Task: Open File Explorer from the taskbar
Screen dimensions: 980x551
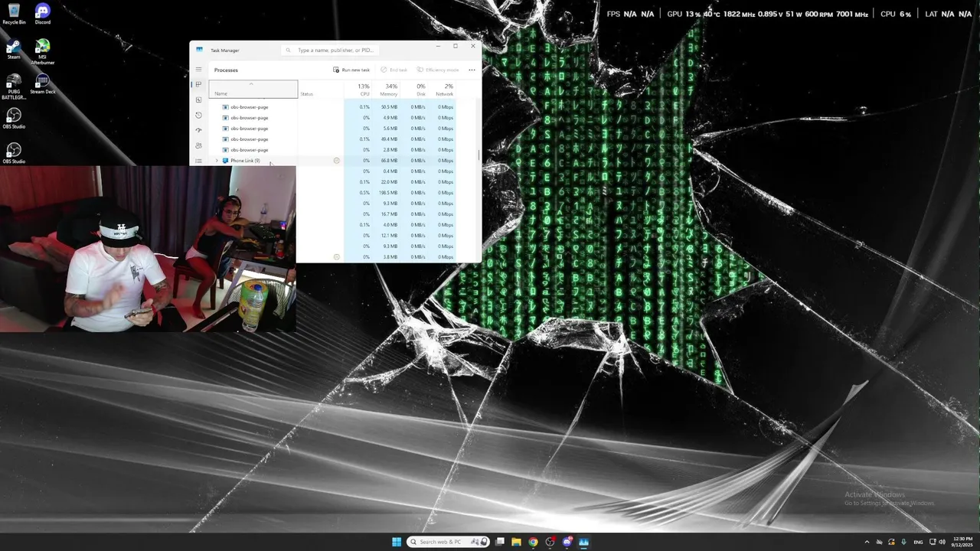Action: pyautogui.click(x=517, y=542)
